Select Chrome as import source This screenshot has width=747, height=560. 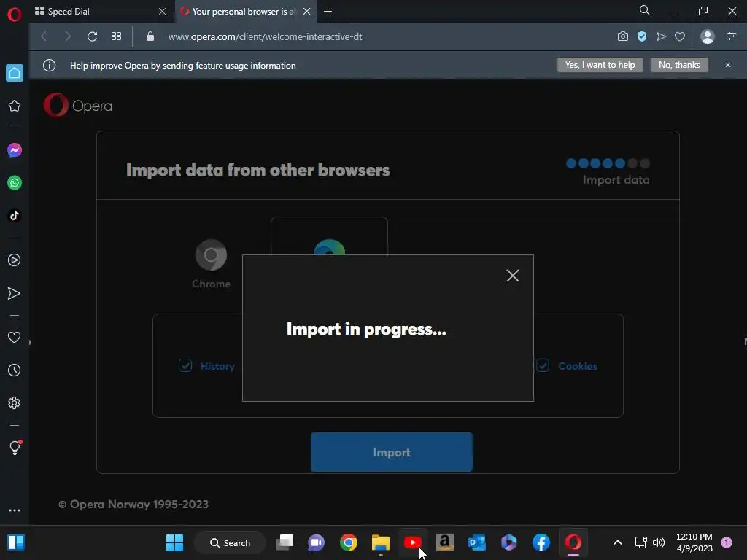(211, 264)
